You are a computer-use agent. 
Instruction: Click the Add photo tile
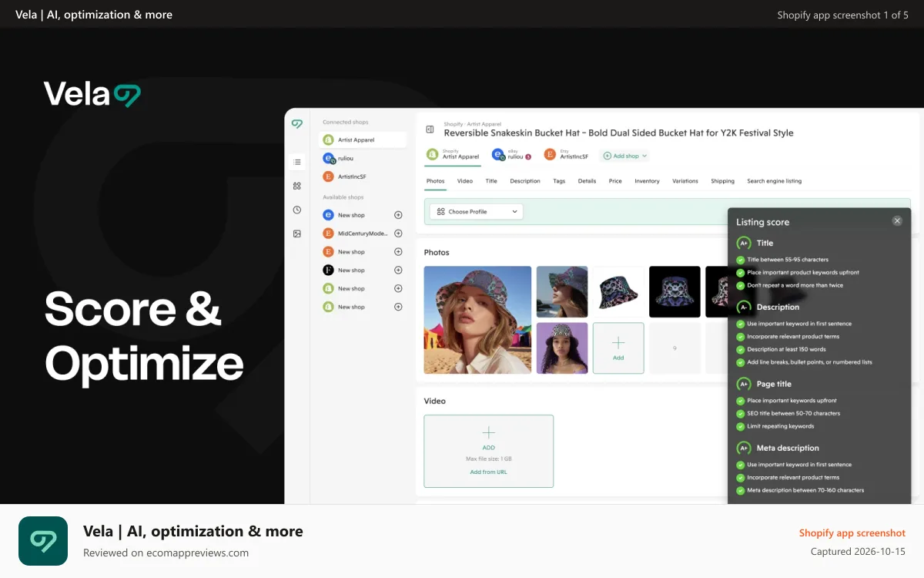[618, 348]
